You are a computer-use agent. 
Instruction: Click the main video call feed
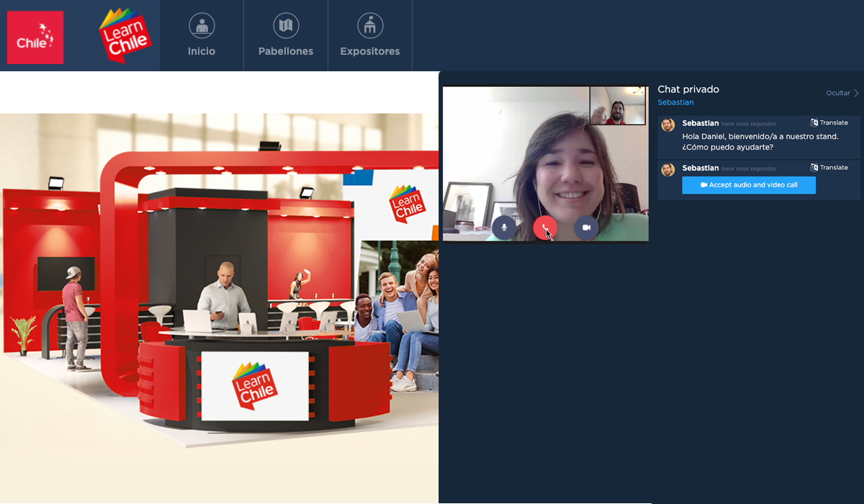click(545, 163)
